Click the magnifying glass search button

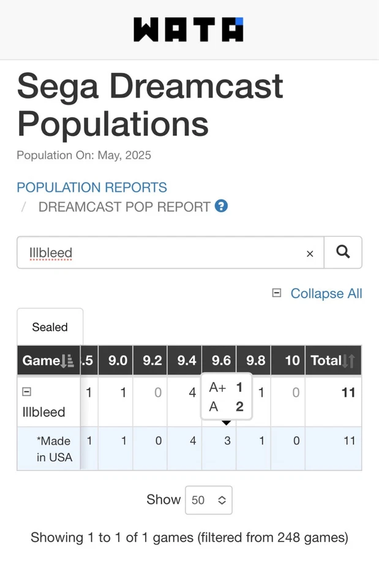tap(343, 252)
